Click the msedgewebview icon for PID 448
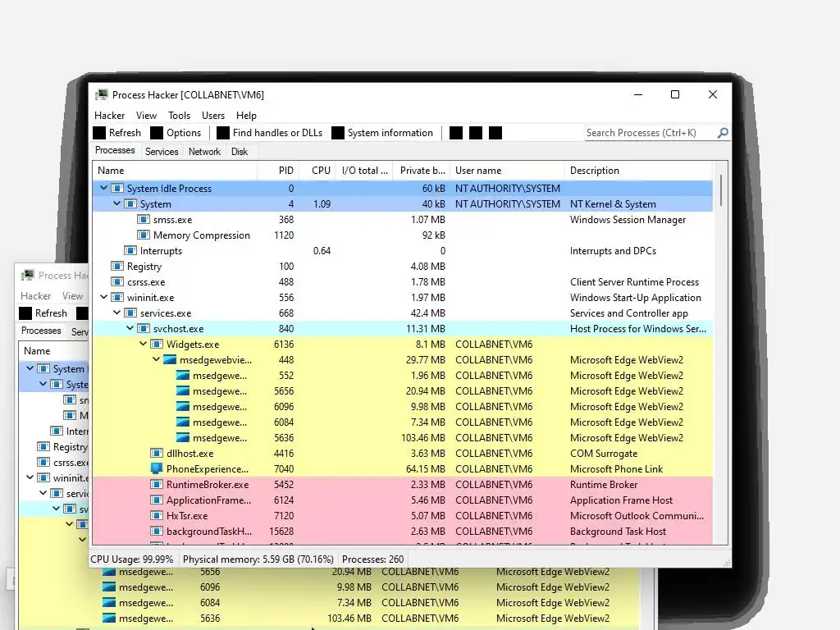840x630 pixels. click(170, 360)
